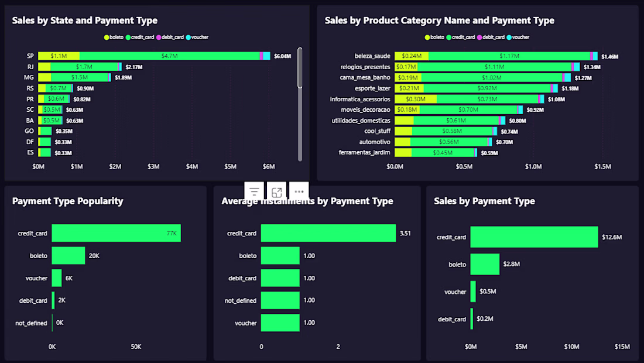Viewport: 644px width, 363px height.
Task: Click the filter icon above Average Installments chart
Action: [254, 191]
